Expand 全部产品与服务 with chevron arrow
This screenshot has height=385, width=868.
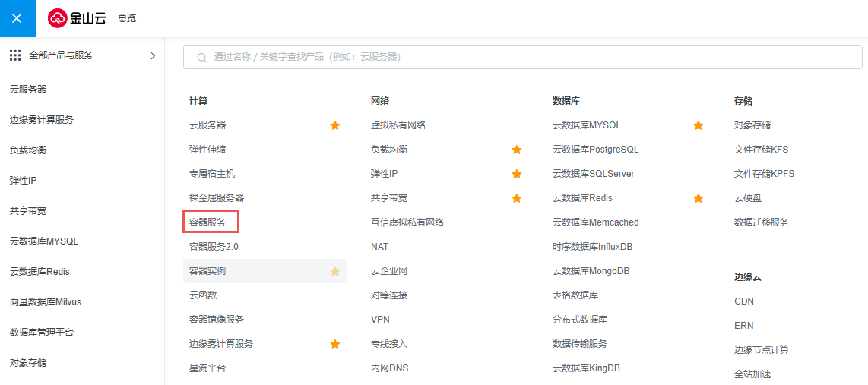(153, 55)
